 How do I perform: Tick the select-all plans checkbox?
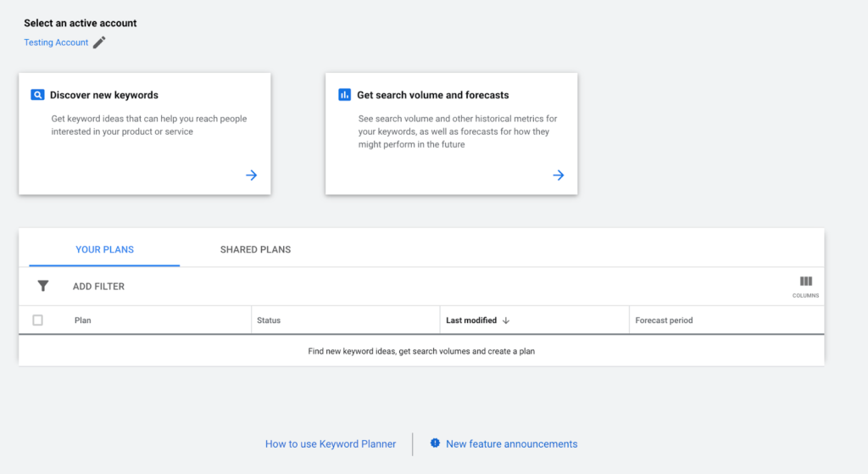click(x=37, y=320)
